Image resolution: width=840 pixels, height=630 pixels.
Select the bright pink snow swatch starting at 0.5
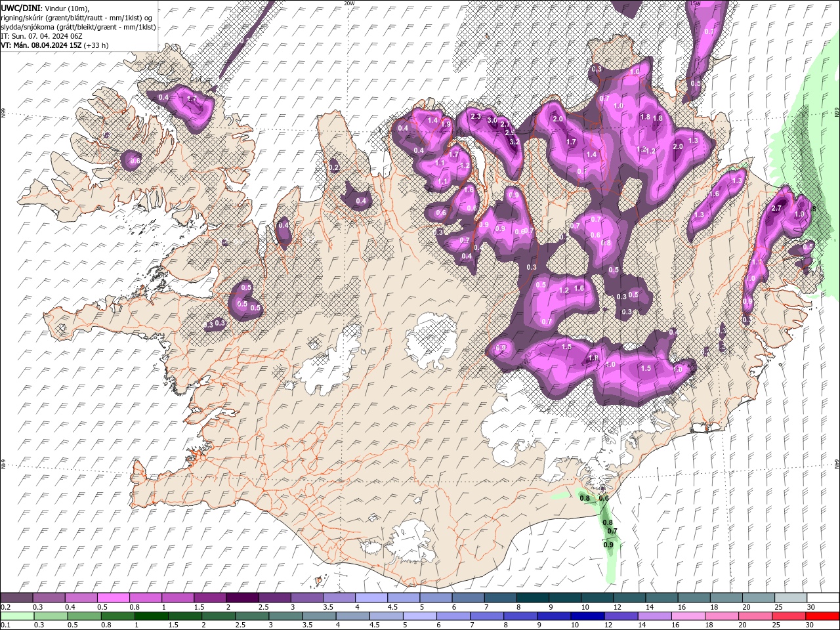(x=113, y=597)
